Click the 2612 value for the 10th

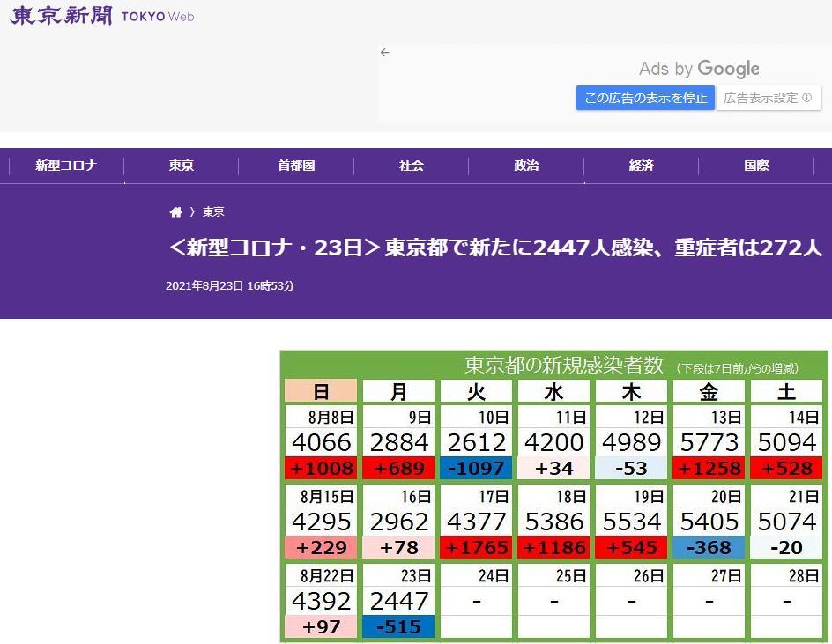tap(477, 442)
